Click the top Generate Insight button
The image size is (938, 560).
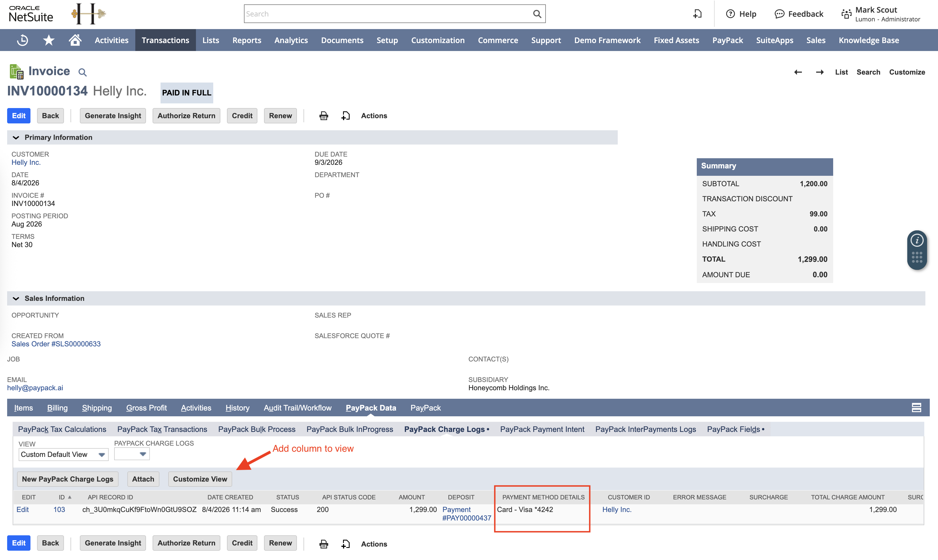tap(113, 116)
